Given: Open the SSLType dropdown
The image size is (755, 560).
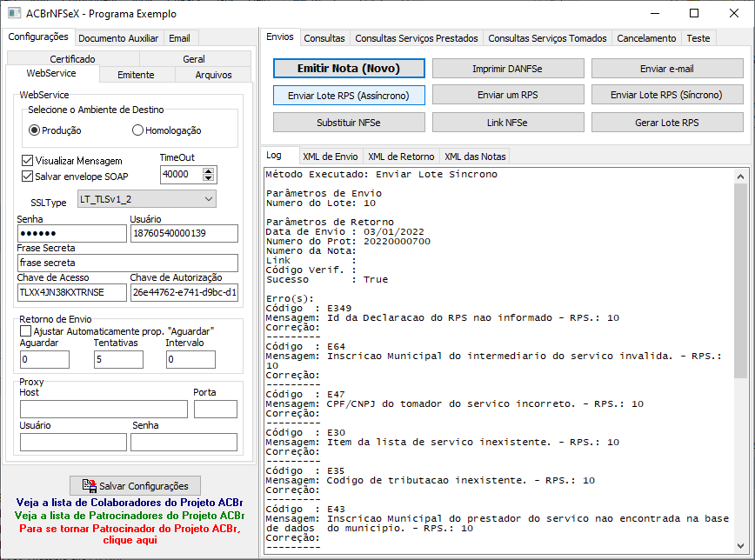Looking at the screenshot, I should pyautogui.click(x=147, y=199).
